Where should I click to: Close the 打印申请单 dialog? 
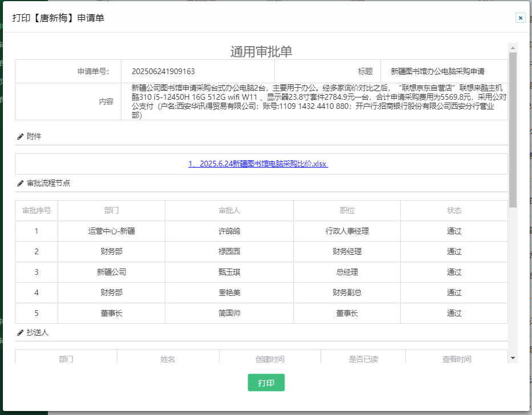point(520,18)
